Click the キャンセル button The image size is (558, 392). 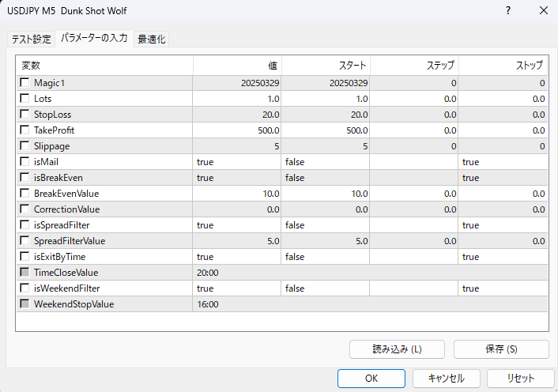[446, 379]
